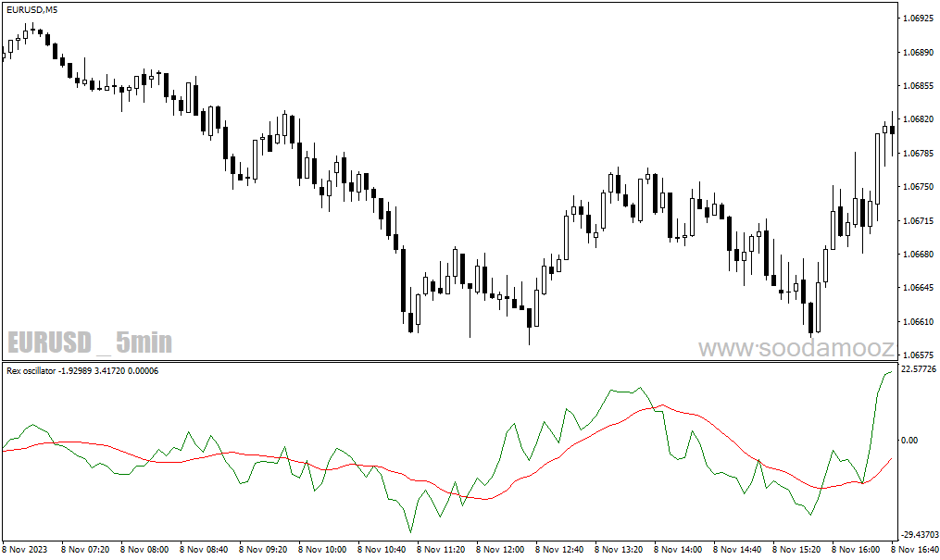The width and height of the screenshot is (940, 560).
Task: Click the divider between chart and oscillator
Action: coord(449,361)
